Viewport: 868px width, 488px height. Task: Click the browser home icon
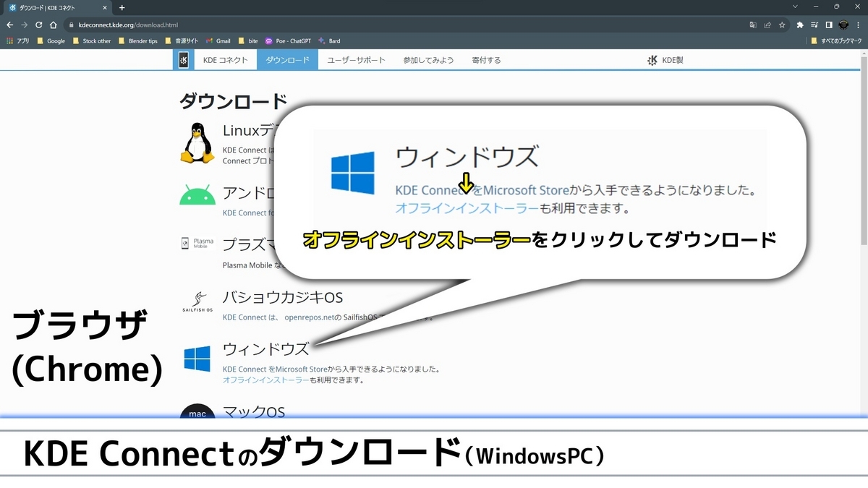coord(54,25)
